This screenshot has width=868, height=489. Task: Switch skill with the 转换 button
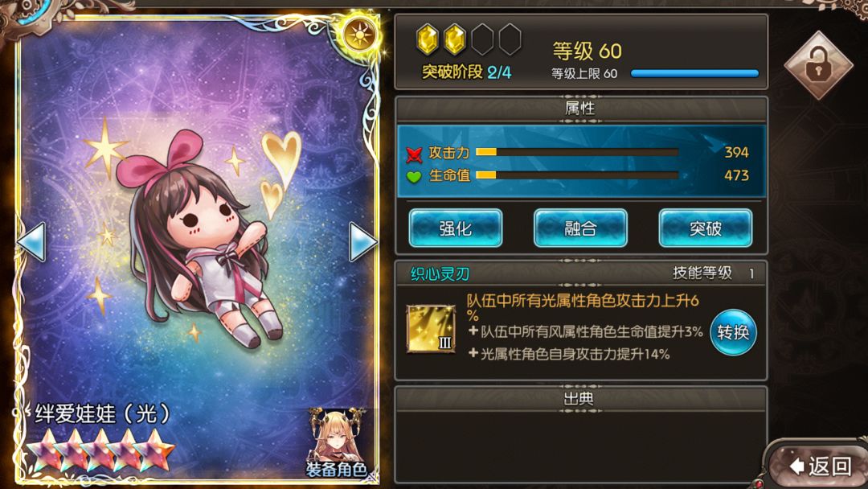734,332
